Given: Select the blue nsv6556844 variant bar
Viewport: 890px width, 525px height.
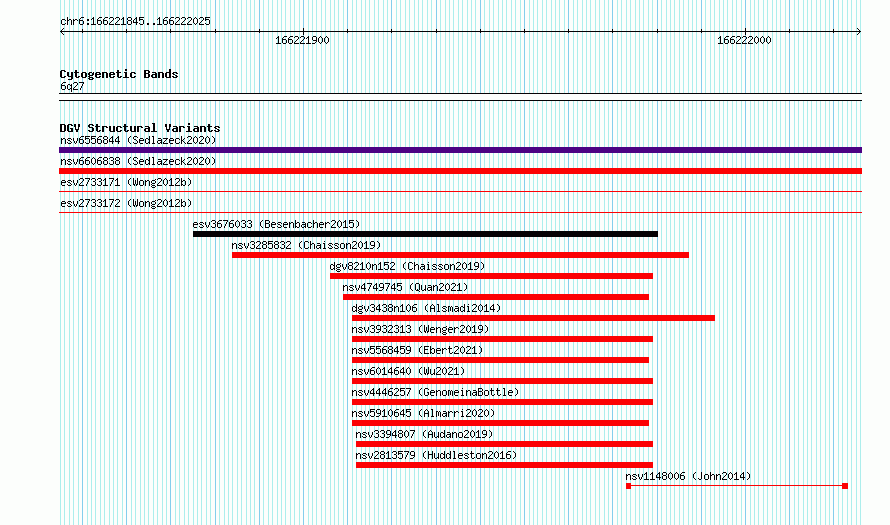Looking at the screenshot, I should click(x=460, y=150).
